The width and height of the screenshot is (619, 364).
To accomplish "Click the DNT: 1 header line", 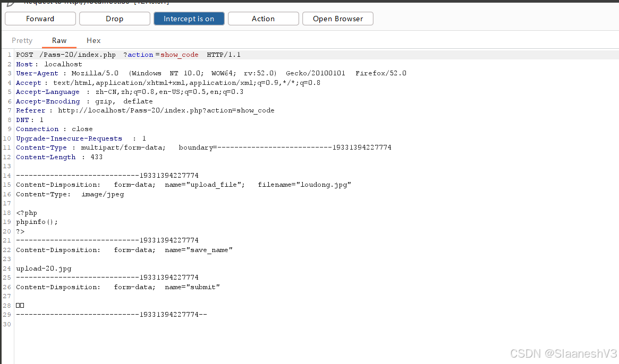I will click(30, 120).
